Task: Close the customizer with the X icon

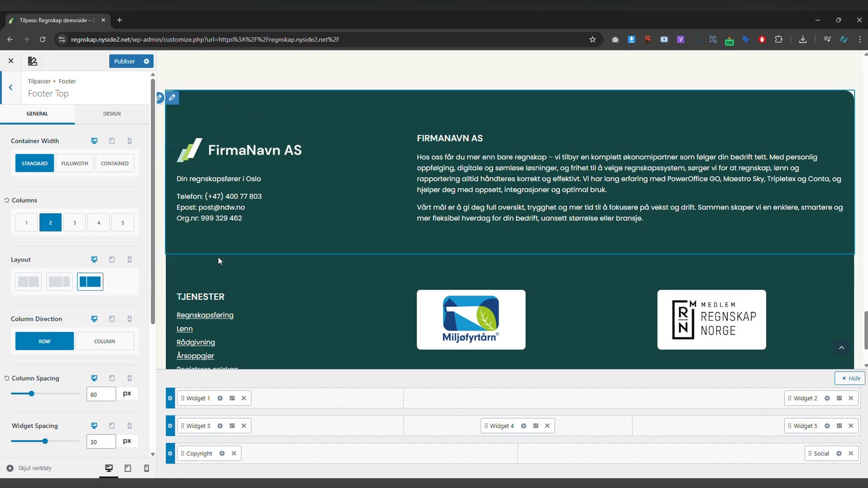Action: 11,61
